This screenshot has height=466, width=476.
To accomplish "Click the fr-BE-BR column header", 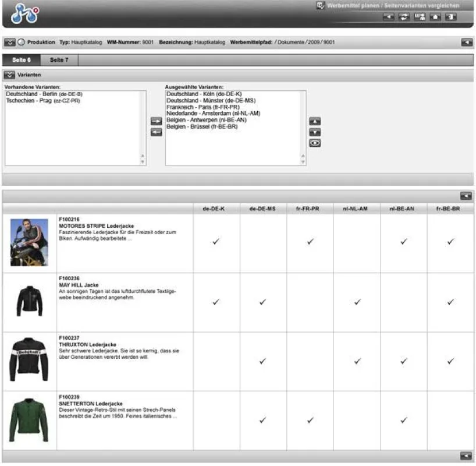I will (448, 209).
